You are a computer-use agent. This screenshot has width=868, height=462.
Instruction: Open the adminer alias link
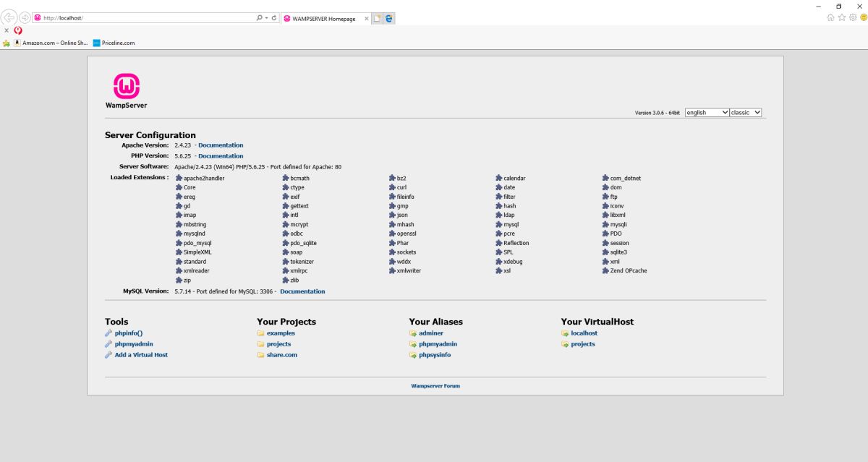(x=431, y=333)
